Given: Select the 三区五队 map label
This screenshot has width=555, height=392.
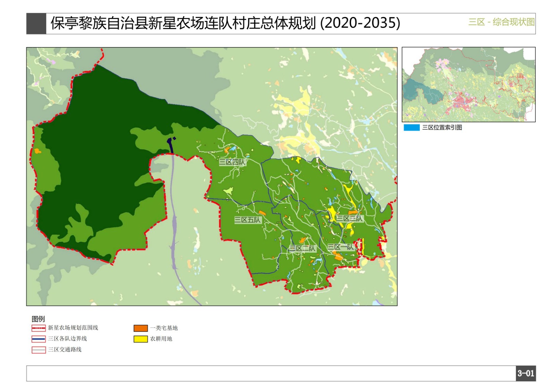Looking at the screenshot, I should coord(247,220).
